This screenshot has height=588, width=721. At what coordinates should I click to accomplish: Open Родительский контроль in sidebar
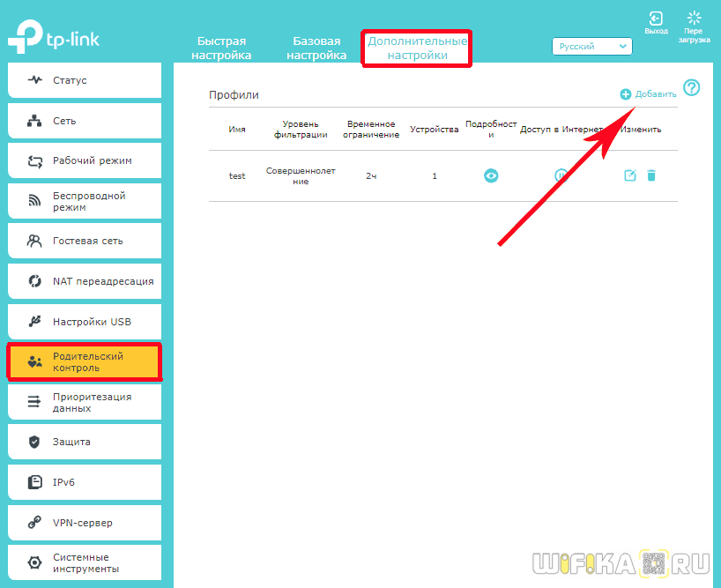tap(84, 361)
